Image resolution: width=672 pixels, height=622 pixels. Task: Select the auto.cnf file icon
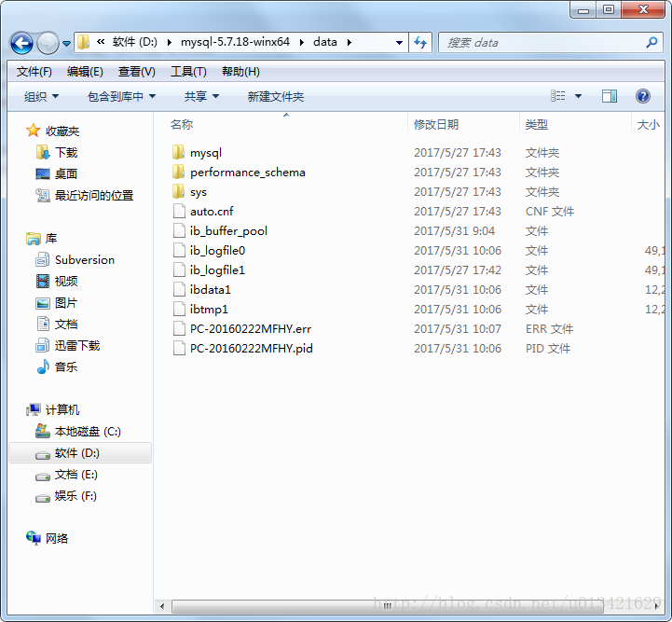[179, 212]
